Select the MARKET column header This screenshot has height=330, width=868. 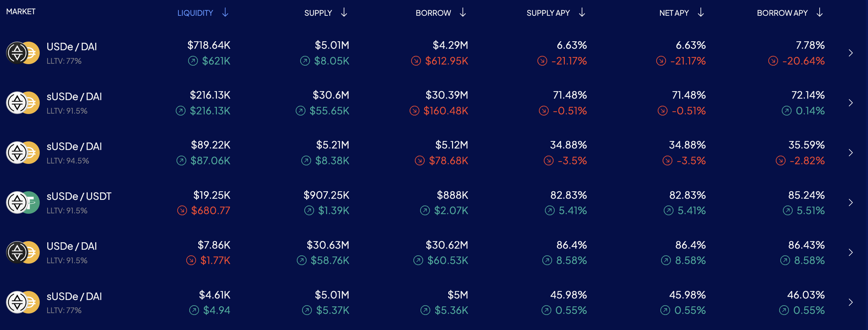[x=21, y=12]
